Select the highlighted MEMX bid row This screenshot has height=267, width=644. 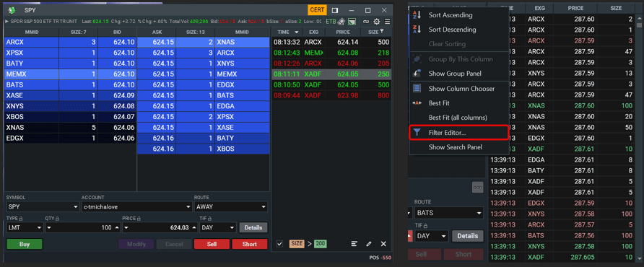[x=70, y=74]
